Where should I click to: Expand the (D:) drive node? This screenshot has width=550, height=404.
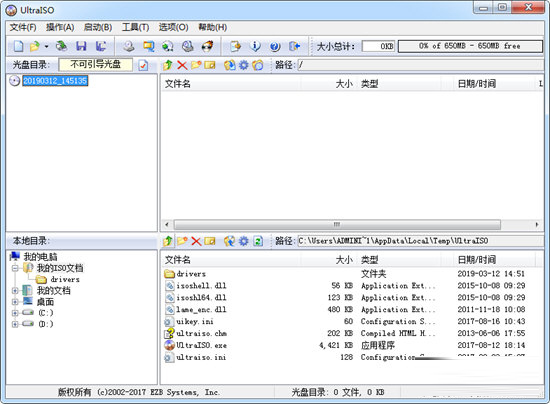pyautogui.click(x=15, y=324)
